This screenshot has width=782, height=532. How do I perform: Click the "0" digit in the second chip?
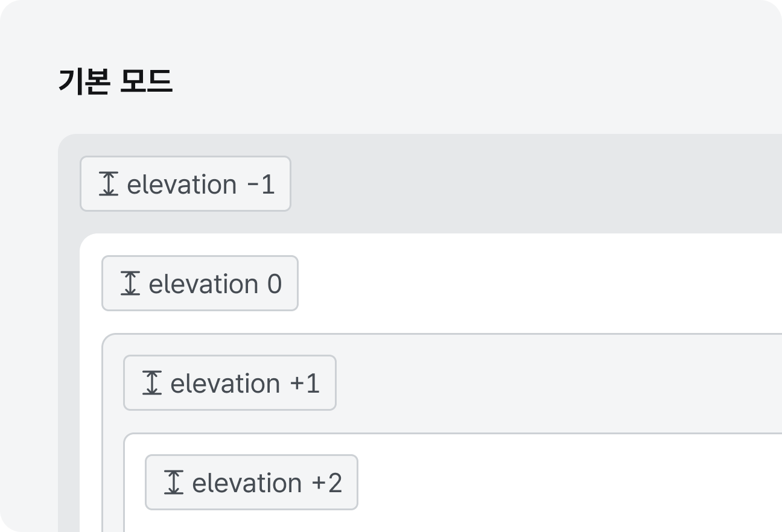tap(275, 284)
